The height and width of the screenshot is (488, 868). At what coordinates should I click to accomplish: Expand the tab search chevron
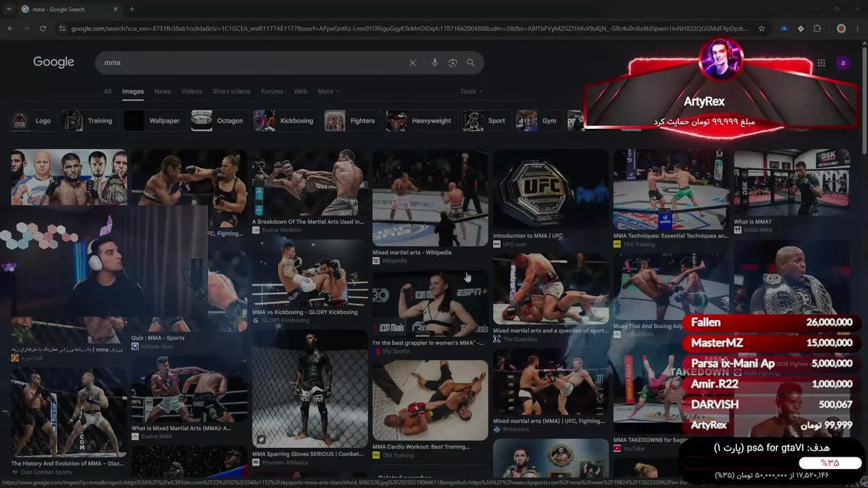coord(9,9)
